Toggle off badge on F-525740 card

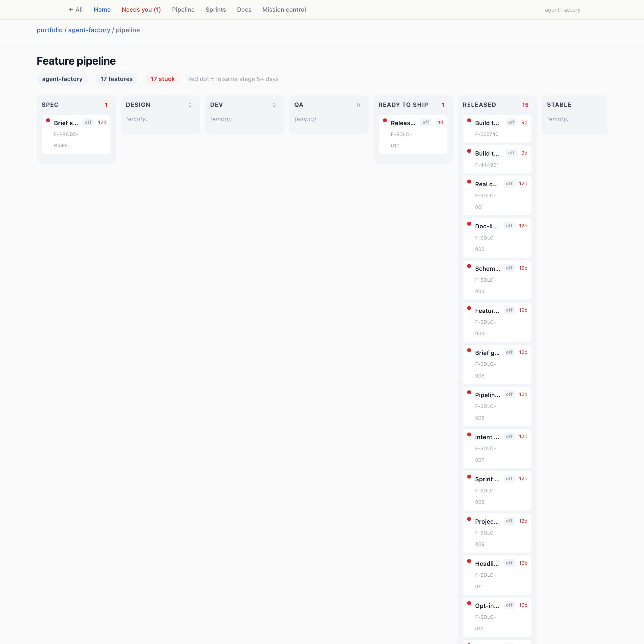click(x=511, y=122)
